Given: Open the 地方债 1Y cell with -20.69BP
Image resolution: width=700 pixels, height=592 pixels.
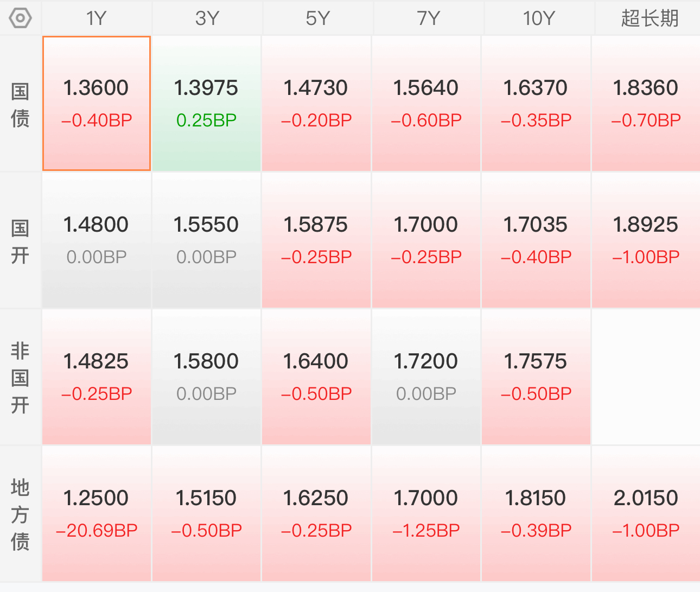Looking at the screenshot, I should (97, 514).
